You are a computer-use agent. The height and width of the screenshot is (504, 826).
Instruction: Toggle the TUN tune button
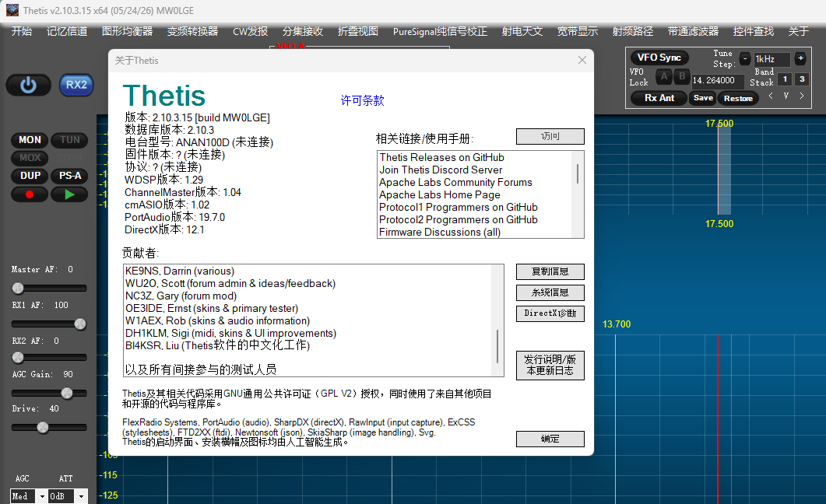tap(69, 140)
